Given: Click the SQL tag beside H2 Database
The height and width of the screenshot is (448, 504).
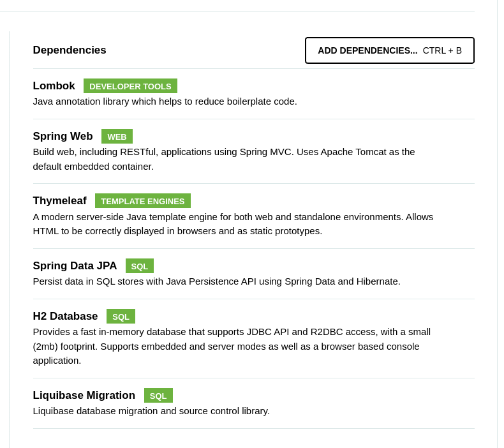Looking at the screenshot, I should [121, 317].
